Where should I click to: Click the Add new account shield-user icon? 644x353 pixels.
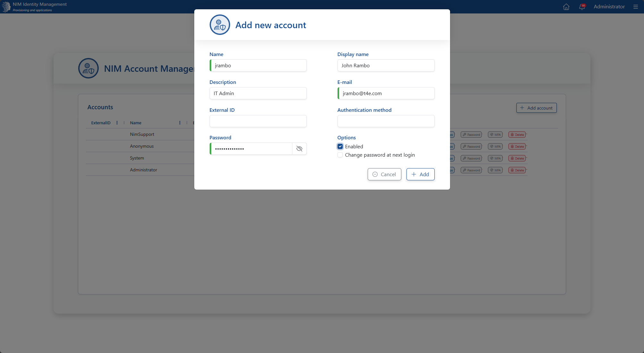(x=220, y=25)
